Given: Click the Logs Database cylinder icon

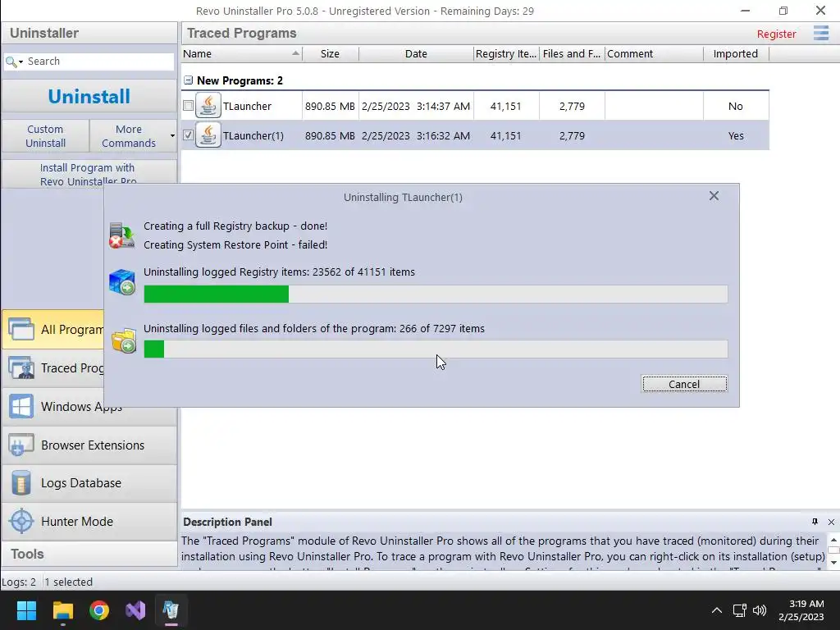Looking at the screenshot, I should [x=21, y=483].
